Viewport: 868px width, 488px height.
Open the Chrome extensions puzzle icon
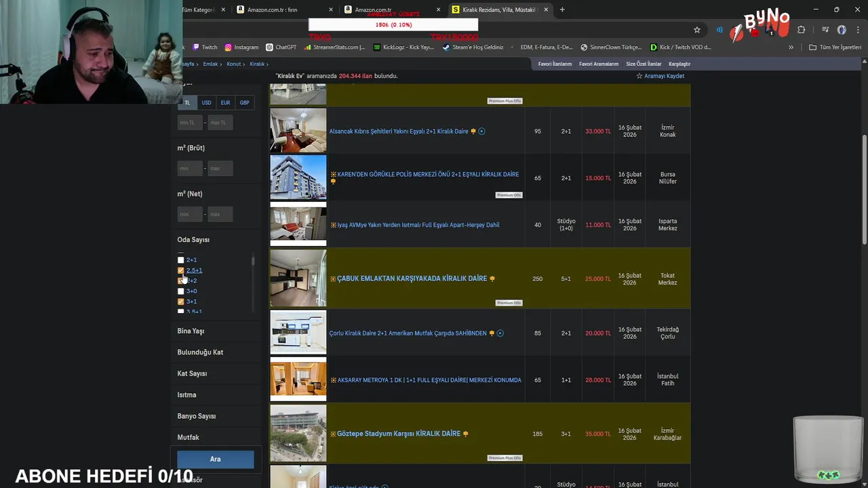801,30
